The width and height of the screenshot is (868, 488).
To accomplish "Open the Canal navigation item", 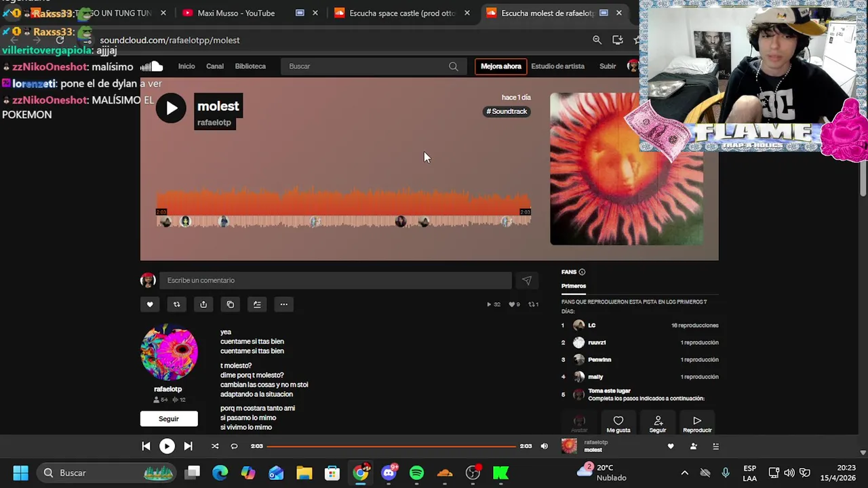I will [x=215, y=66].
